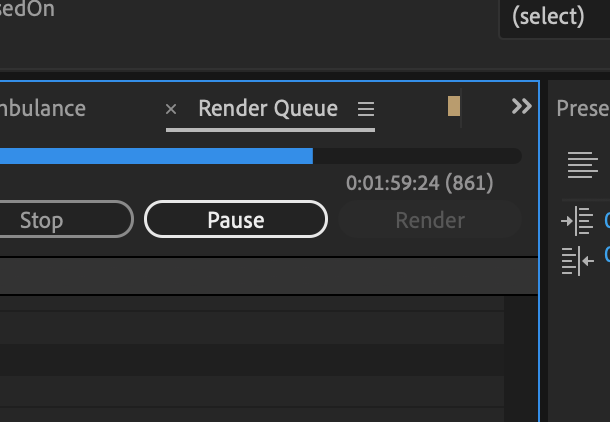Open the (select) dropdown
610x422 pixels.
pos(555,18)
